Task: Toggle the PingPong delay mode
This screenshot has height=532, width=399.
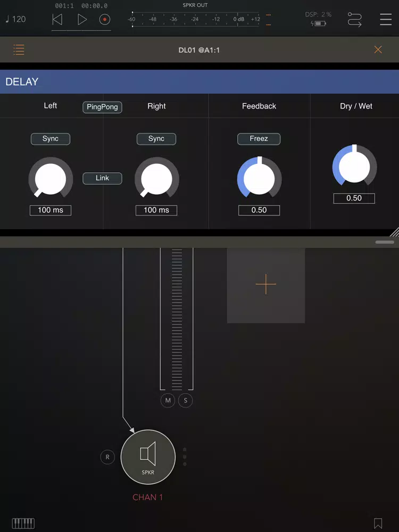Action: coord(102,107)
